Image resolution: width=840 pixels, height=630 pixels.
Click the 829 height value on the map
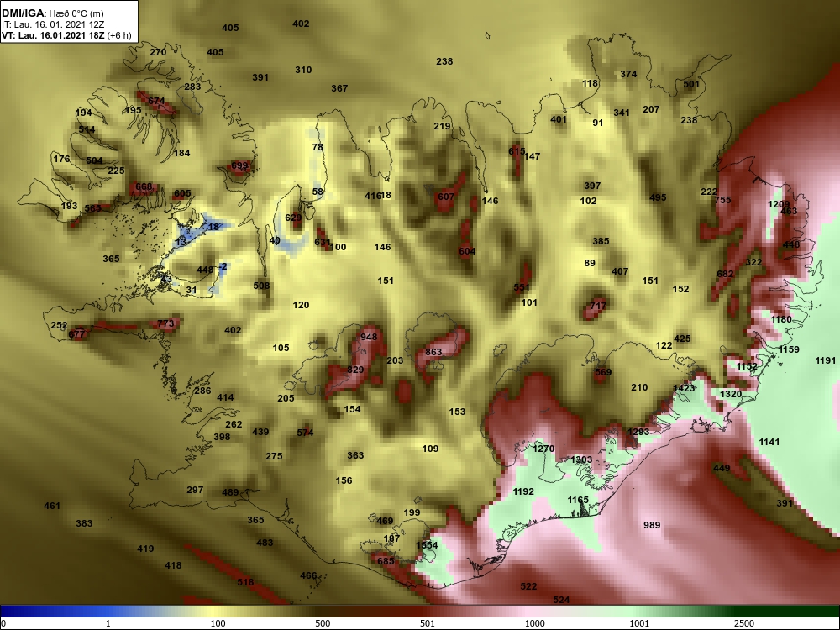(x=355, y=370)
